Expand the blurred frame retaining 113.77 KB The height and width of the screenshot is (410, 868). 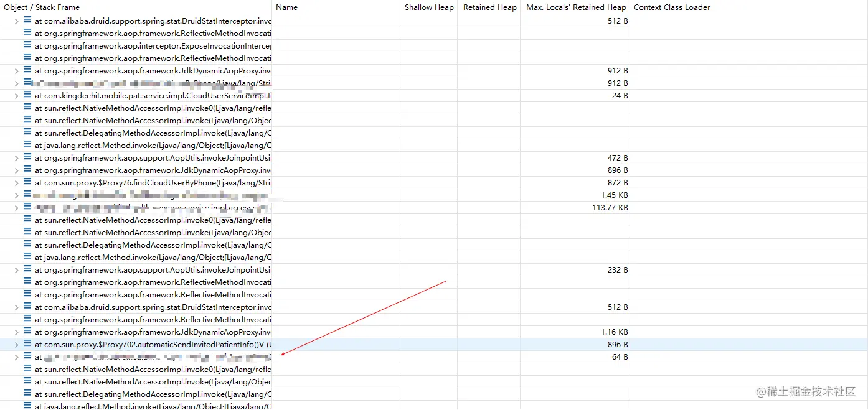click(x=17, y=207)
